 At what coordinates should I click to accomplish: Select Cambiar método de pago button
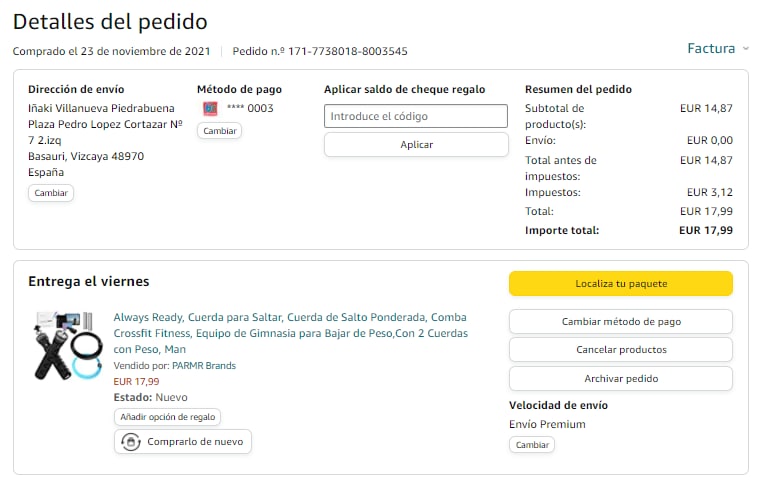(x=620, y=322)
